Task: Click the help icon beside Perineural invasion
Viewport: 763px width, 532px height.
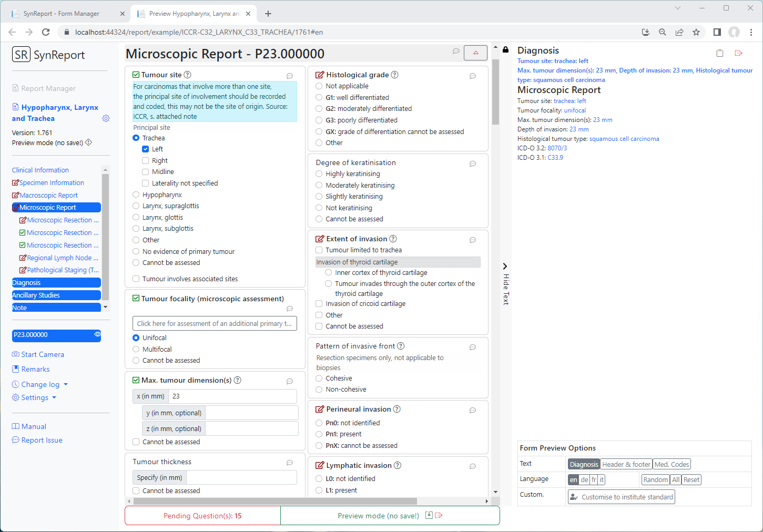Action: tap(397, 409)
